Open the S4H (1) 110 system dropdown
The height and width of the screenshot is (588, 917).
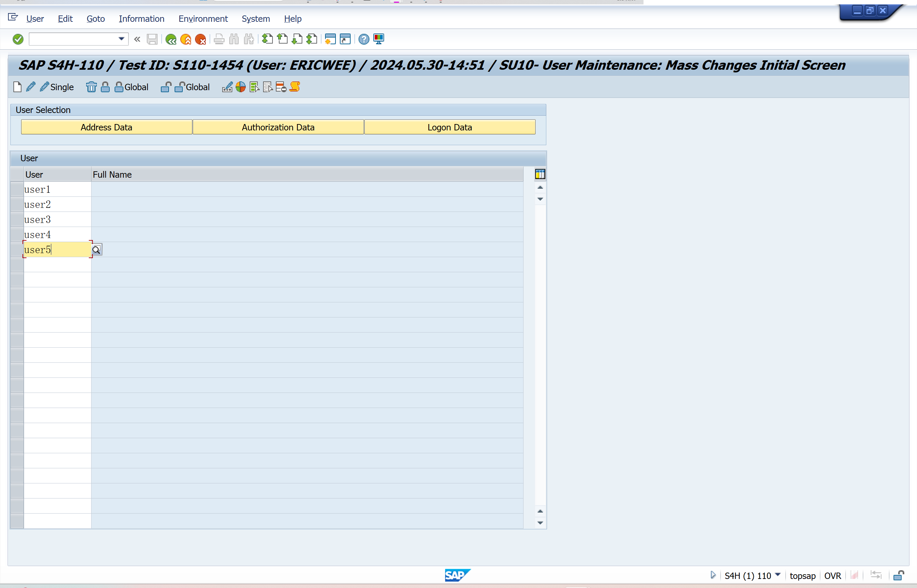(x=778, y=575)
